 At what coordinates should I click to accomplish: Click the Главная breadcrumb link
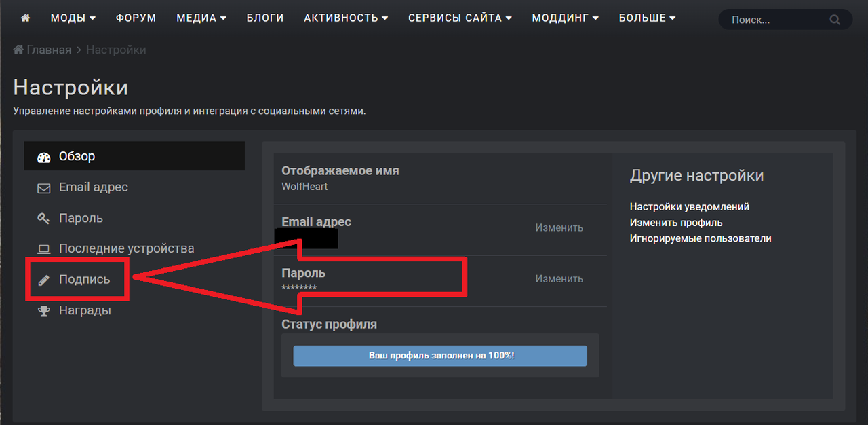pyautogui.click(x=43, y=50)
